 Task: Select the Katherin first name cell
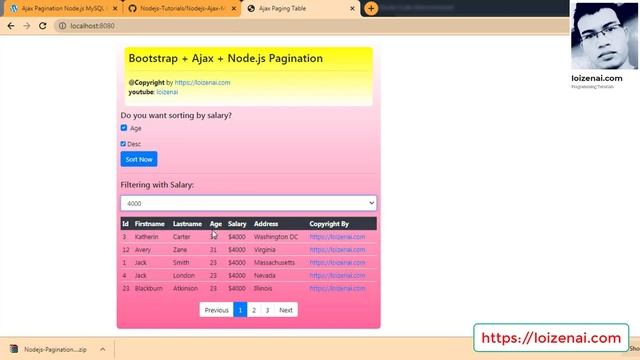click(147, 237)
